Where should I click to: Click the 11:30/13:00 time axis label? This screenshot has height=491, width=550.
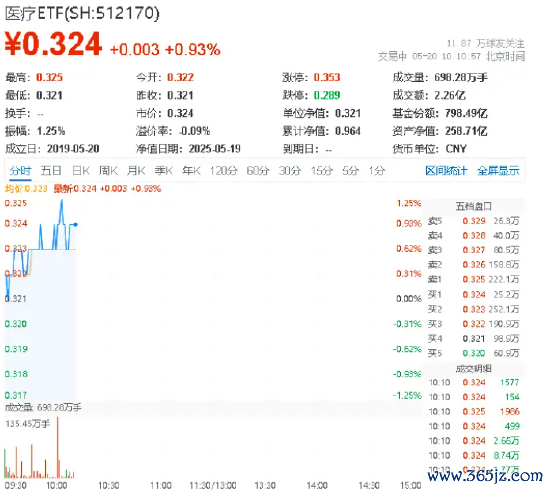(x=213, y=485)
